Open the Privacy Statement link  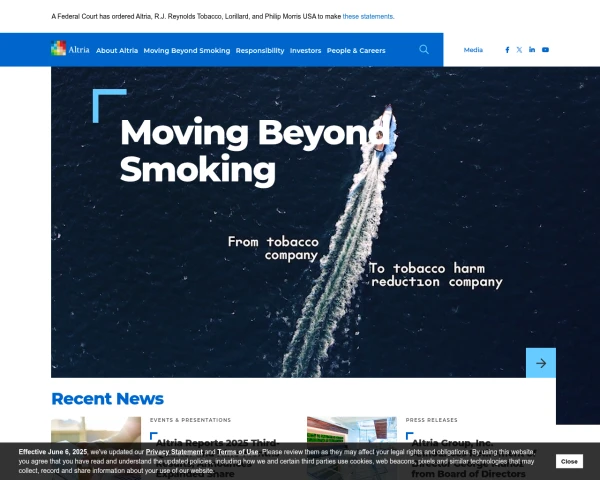[174, 452]
